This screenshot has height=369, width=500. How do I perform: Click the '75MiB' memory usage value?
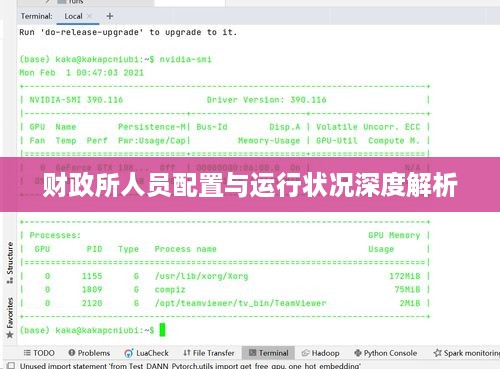[407, 290]
